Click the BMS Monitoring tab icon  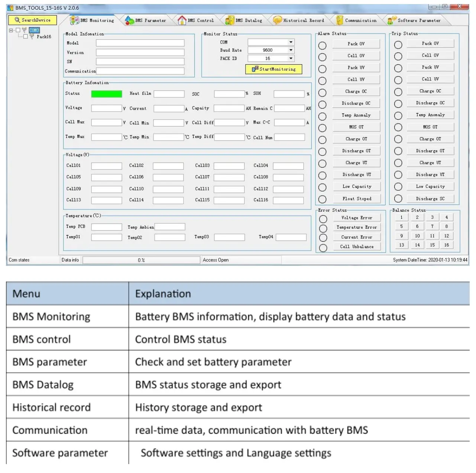click(x=75, y=20)
